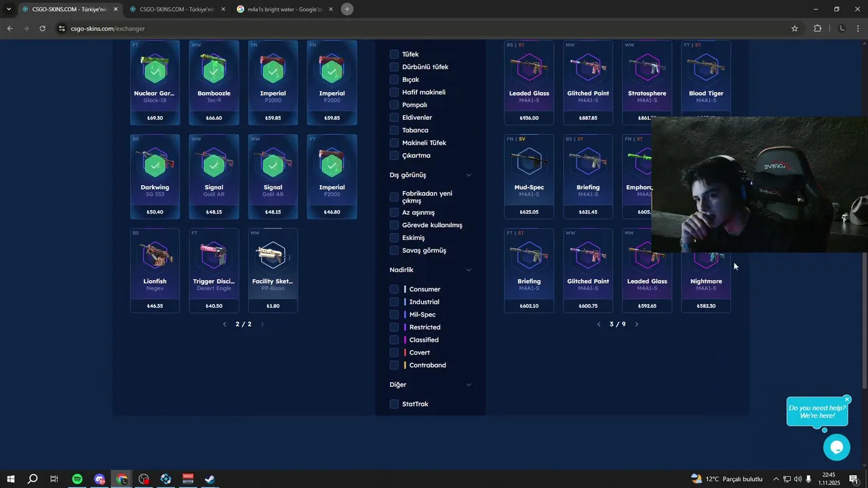This screenshot has height=488, width=868.
Task: Deselect the Darkwing SG 553 skin
Action: click(x=155, y=176)
